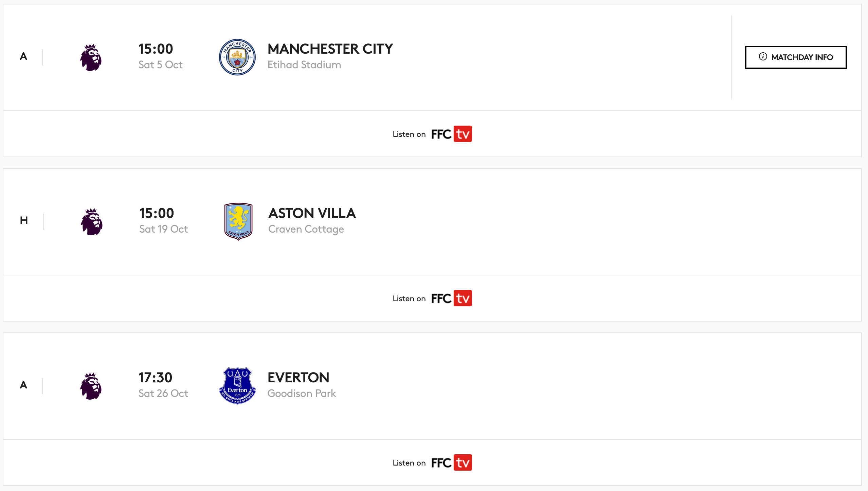Screen dimensions: 868x491
Task: Select the Everton fixture title
Action: pos(298,378)
